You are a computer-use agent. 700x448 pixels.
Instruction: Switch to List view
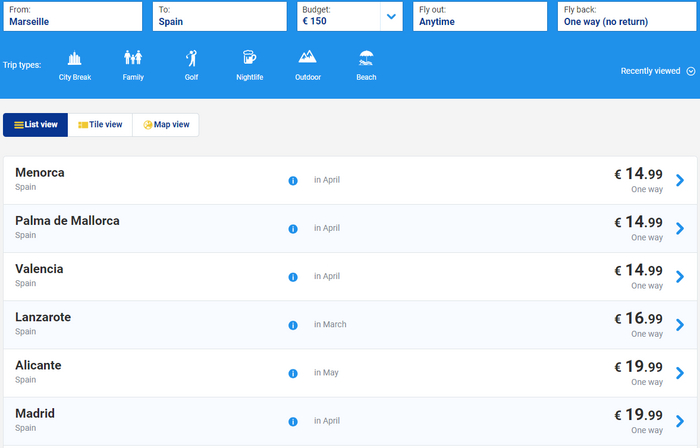(35, 125)
